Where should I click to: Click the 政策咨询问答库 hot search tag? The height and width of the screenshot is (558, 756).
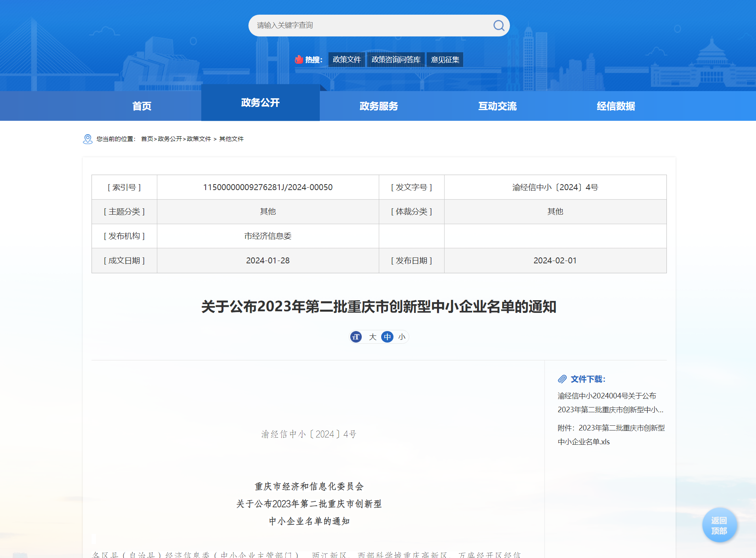click(x=395, y=60)
